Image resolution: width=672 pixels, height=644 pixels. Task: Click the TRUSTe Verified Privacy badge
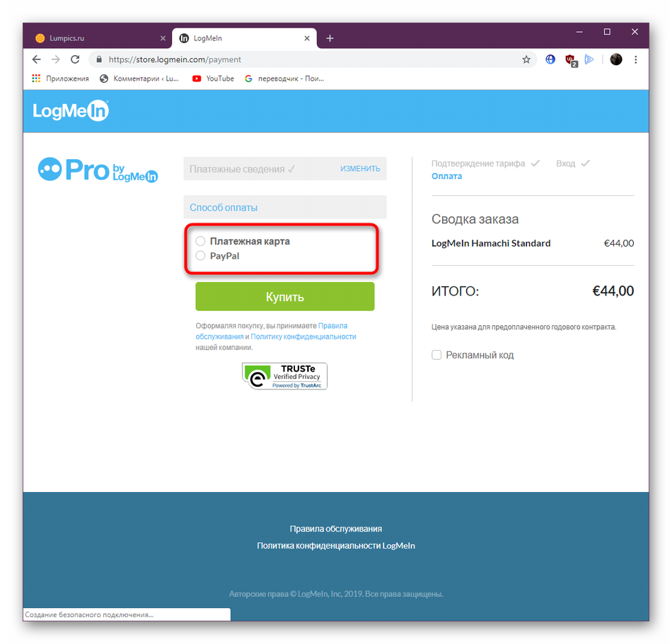(284, 376)
